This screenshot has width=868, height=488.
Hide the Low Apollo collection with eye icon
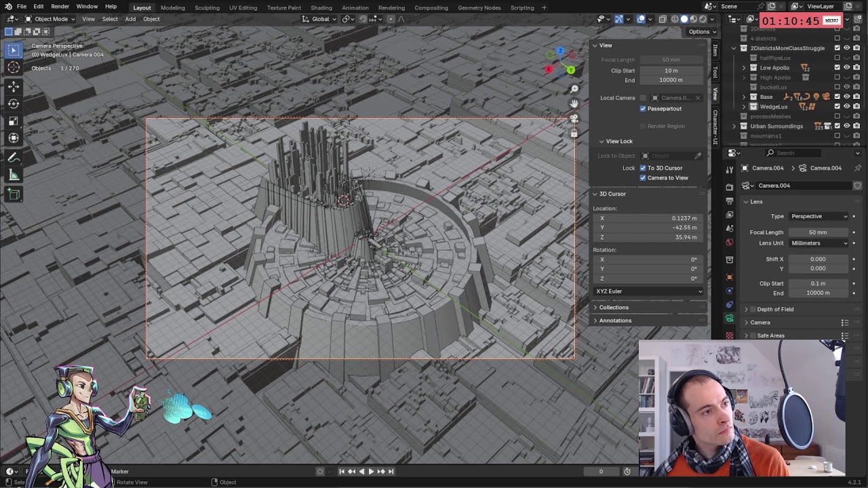pyautogui.click(x=846, y=68)
